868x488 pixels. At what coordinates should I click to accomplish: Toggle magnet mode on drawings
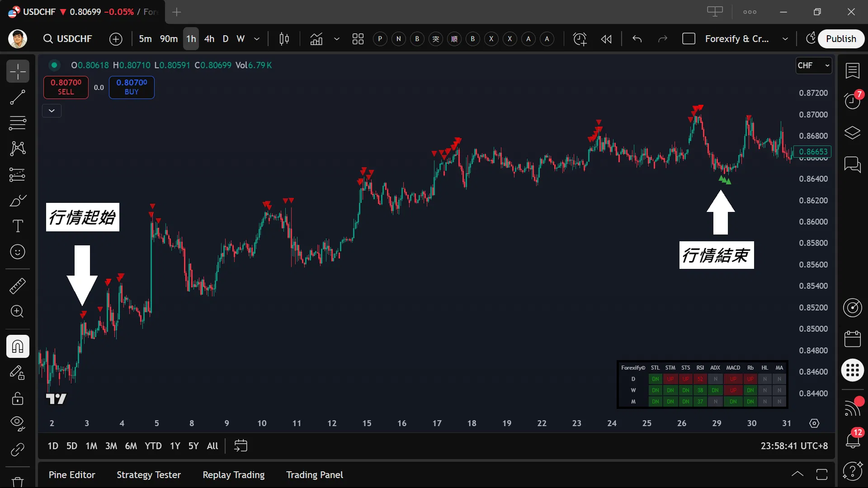[18, 347]
